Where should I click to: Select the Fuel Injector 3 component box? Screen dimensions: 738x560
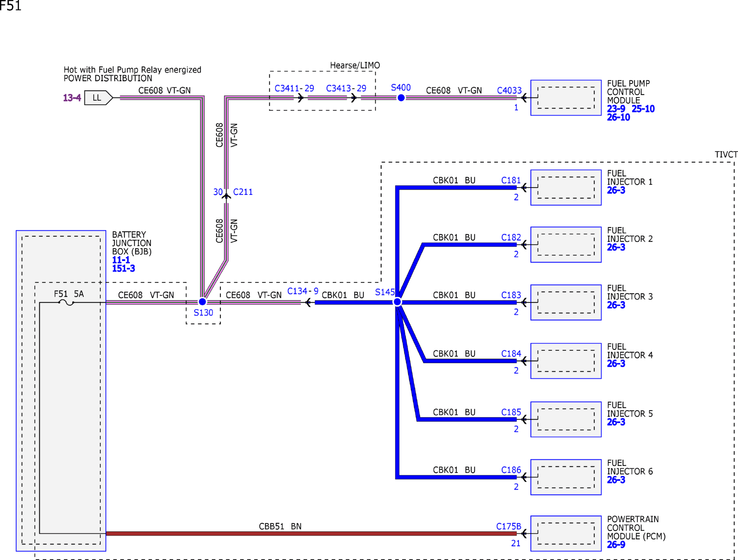pos(566,302)
